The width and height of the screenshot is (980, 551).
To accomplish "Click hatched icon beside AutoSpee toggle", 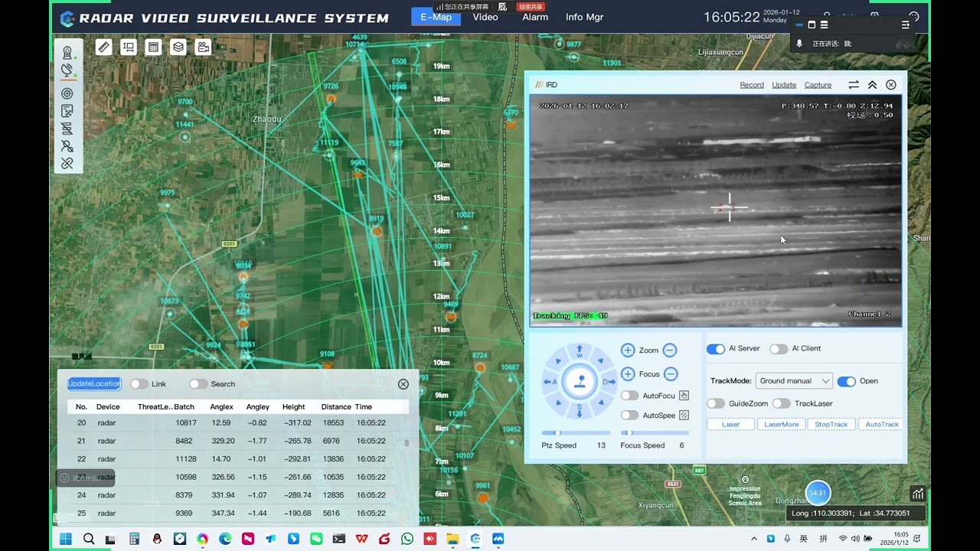I will [x=684, y=416].
